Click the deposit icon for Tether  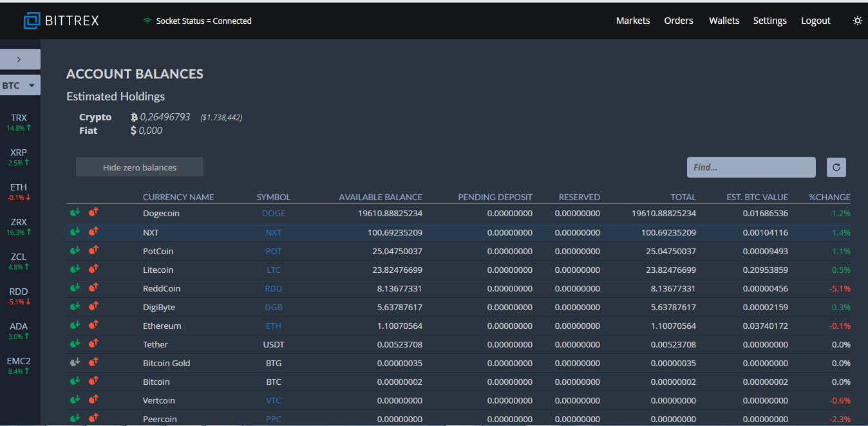point(75,343)
